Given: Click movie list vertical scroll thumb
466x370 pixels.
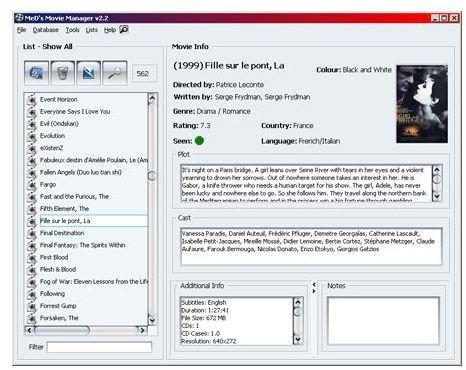Looking at the screenshot, I should coord(152,176).
